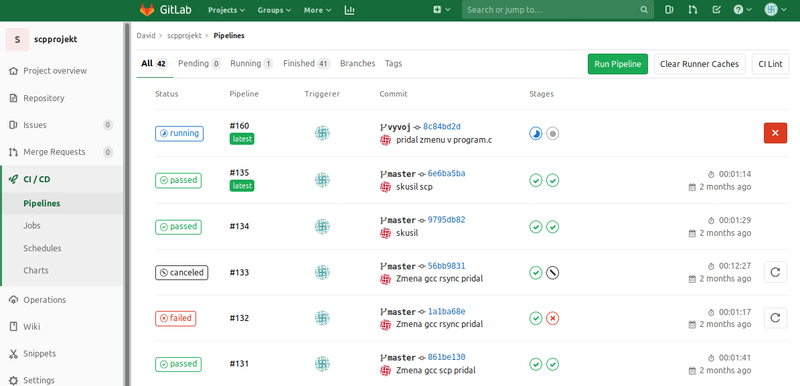This screenshot has width=800, height=386.
Task: Open second passed stage of pipeline #134
Action: (553, 226)
